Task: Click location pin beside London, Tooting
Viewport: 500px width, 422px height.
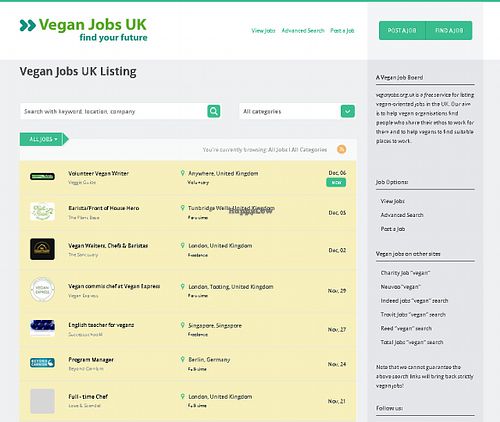Action: [182, 286]
